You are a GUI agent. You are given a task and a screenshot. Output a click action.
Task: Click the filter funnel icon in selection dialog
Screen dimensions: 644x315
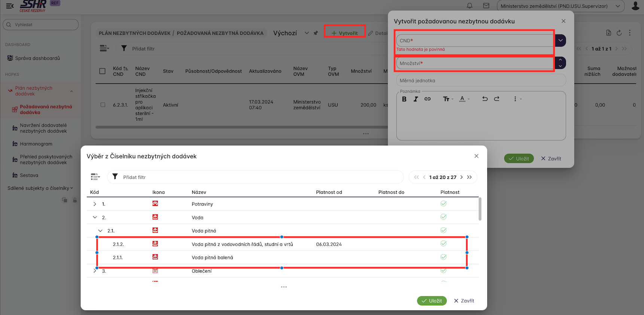[115, 177]
